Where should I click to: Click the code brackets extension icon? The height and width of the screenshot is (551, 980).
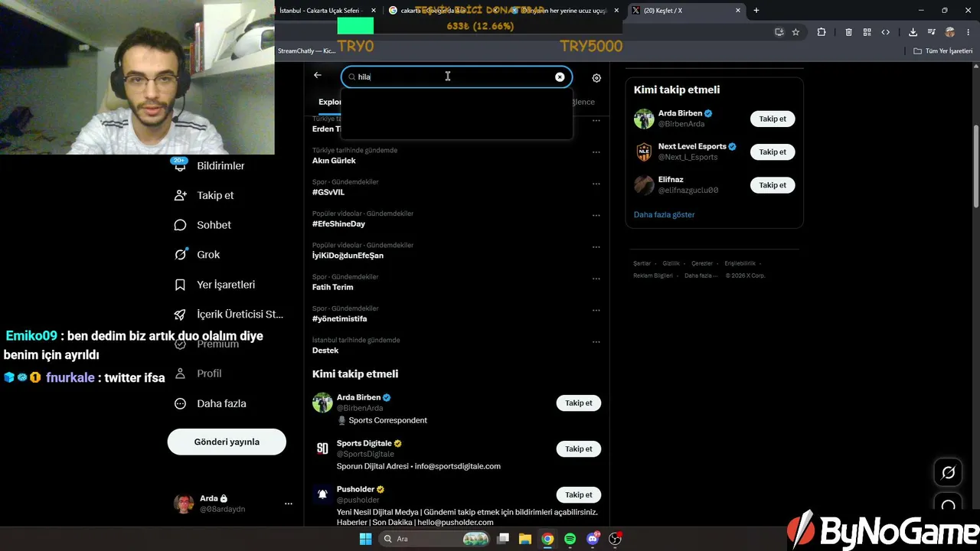(x=886, y=32)
